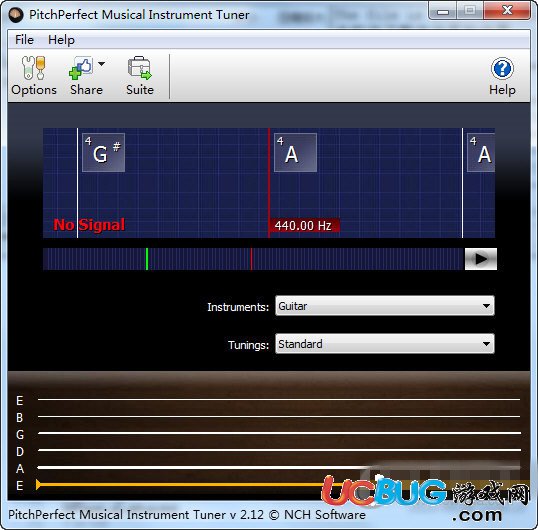Viewport: 538px width, 530px height.
Task: Click the No Signal status text
Action: tap(89, 225)
